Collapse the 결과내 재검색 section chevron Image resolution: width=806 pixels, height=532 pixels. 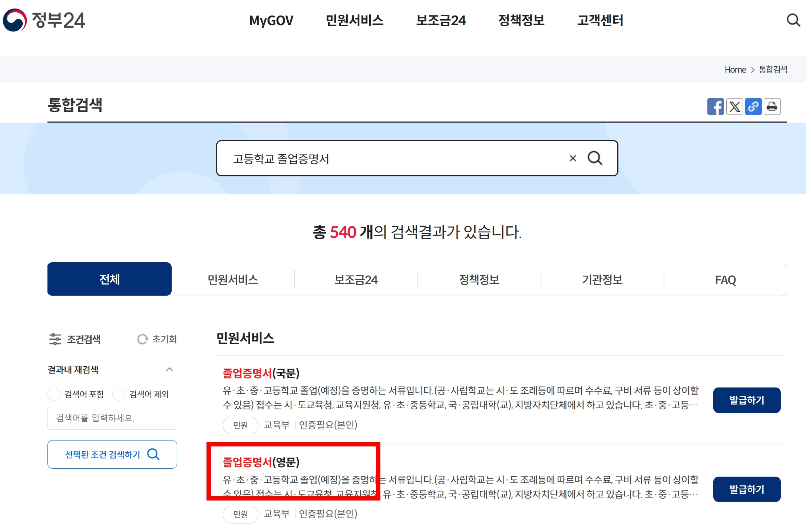170,369
